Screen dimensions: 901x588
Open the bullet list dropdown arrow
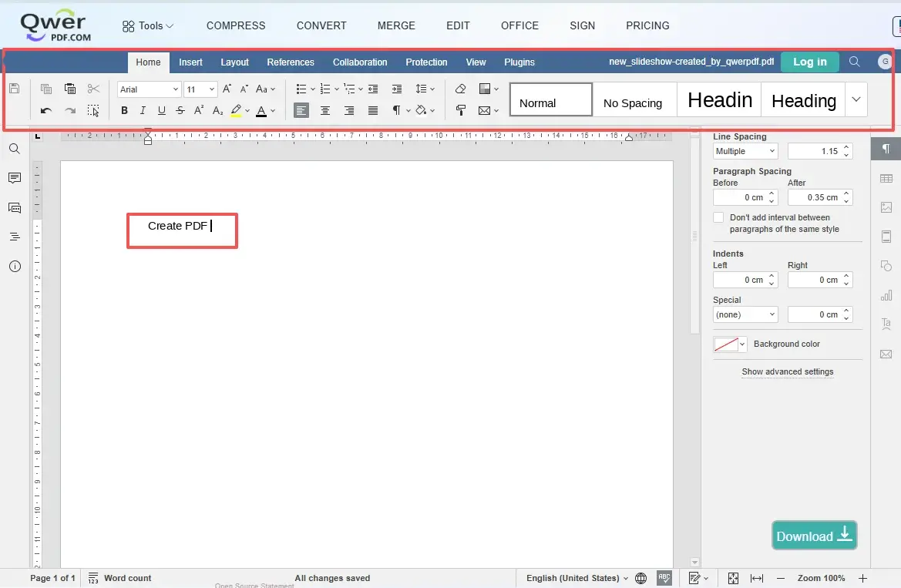coord(313,89)
